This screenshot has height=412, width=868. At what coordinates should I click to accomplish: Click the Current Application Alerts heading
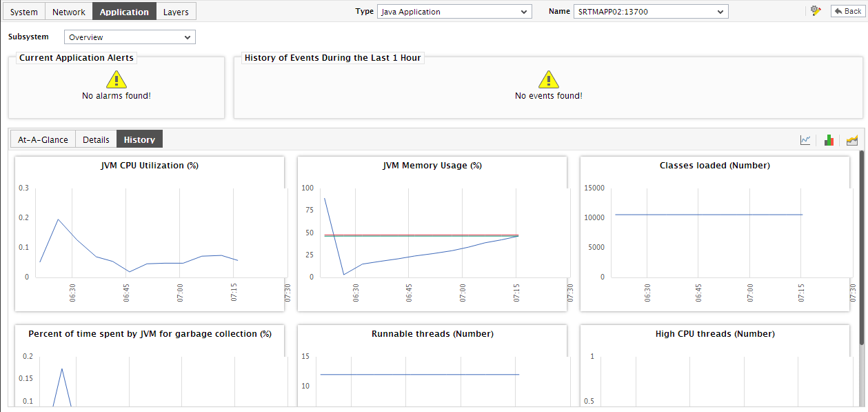pos(77,58)
